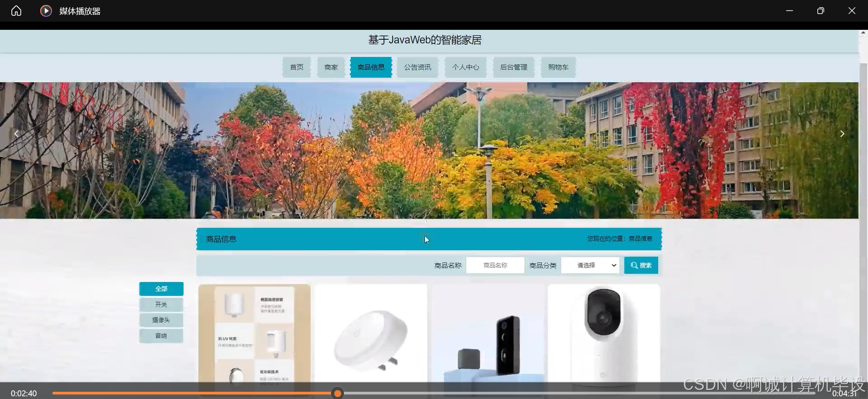Show next carousel banner image

click(x=842, y=134)
